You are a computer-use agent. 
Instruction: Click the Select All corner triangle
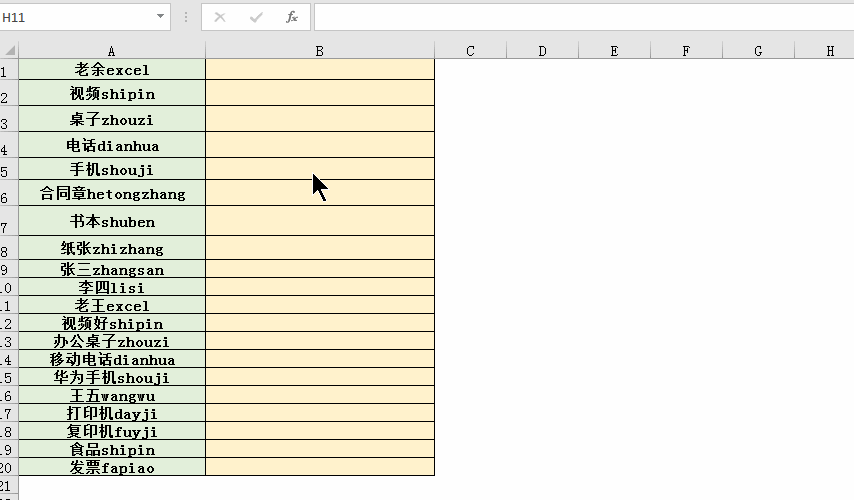[10, 51]
